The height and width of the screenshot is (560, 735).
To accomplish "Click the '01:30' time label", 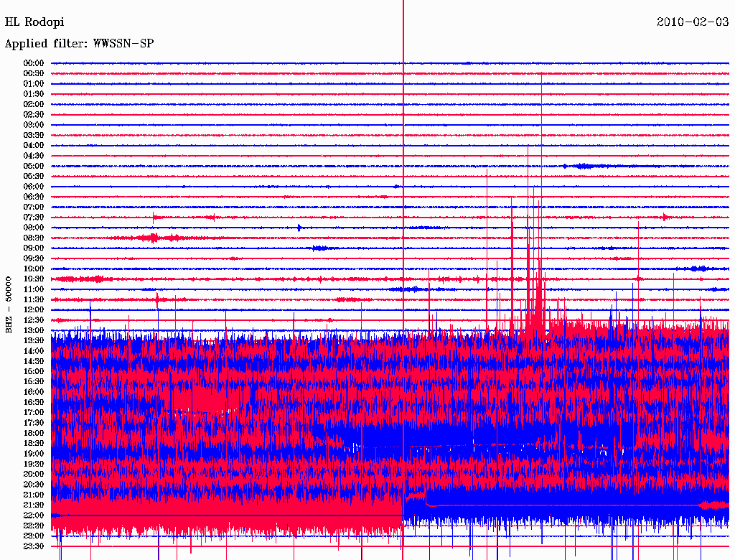I will click(x=34, y=94).
